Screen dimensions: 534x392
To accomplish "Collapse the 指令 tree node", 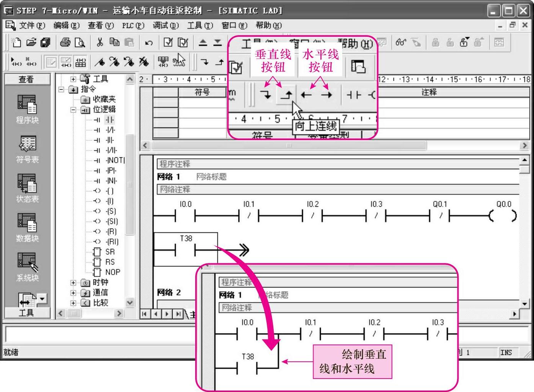I will [61, 89].
